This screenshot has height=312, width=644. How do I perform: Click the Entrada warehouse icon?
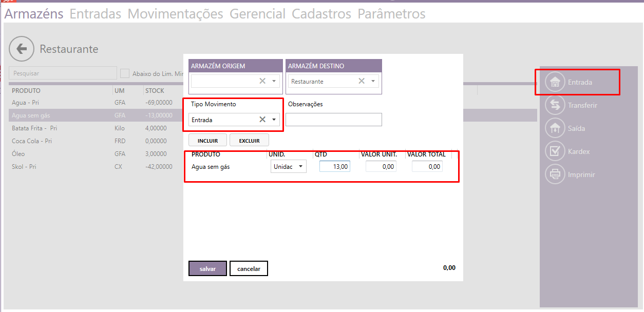tap(555, 82)
